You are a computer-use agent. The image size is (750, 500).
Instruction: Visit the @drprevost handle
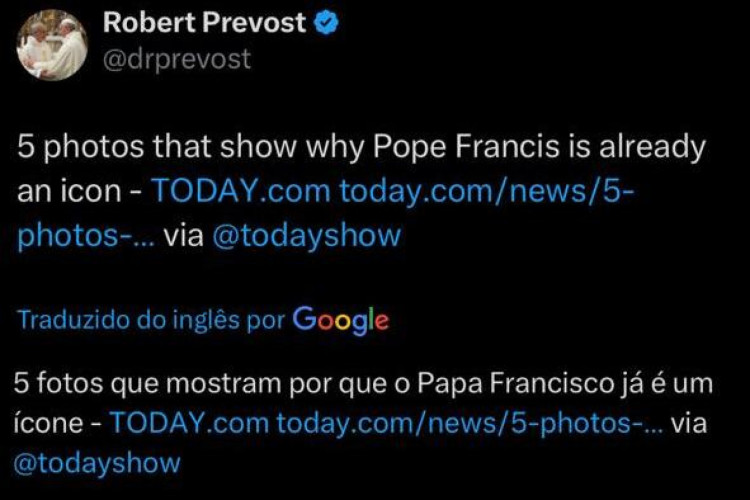[176, 59]
